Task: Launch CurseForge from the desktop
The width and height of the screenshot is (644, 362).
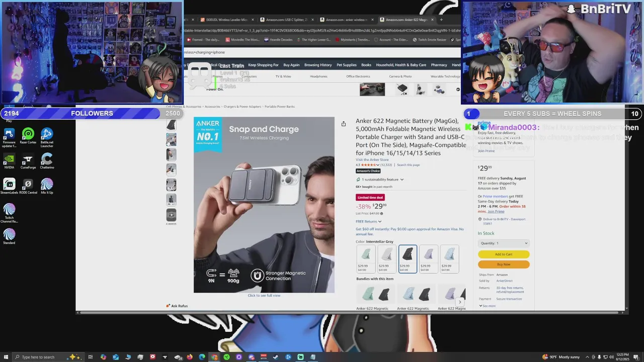Action: (28, 161)
